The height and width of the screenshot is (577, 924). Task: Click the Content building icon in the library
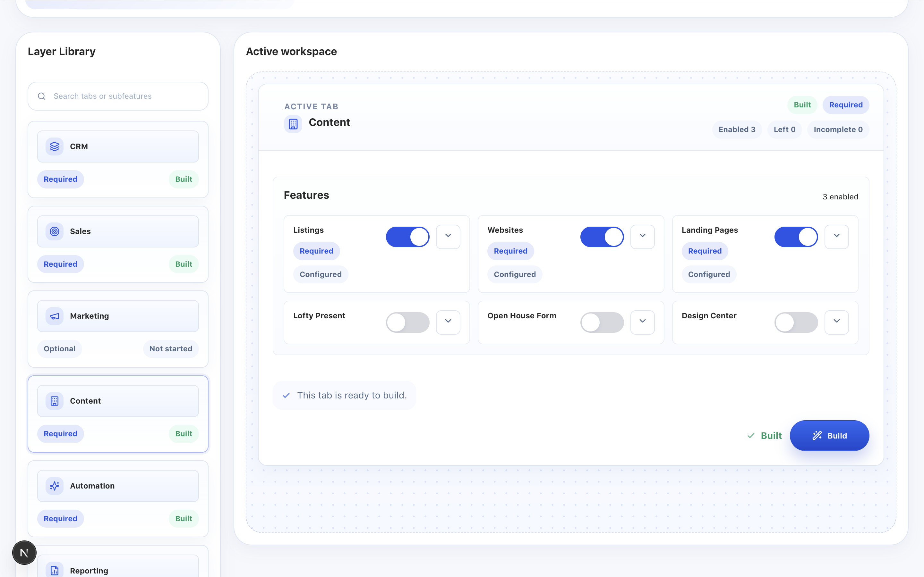55,401
